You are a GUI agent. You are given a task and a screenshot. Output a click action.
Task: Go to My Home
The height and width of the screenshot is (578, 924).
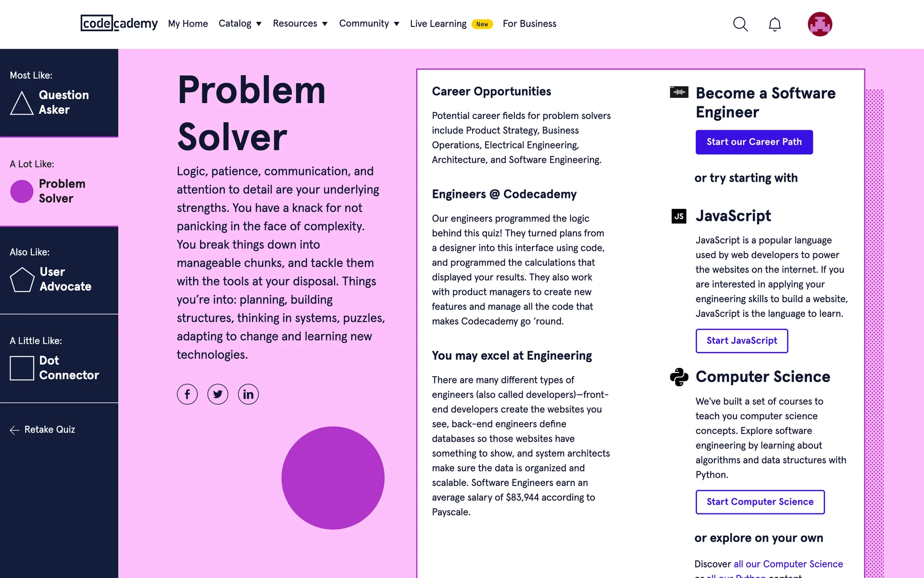coord(188,24)
